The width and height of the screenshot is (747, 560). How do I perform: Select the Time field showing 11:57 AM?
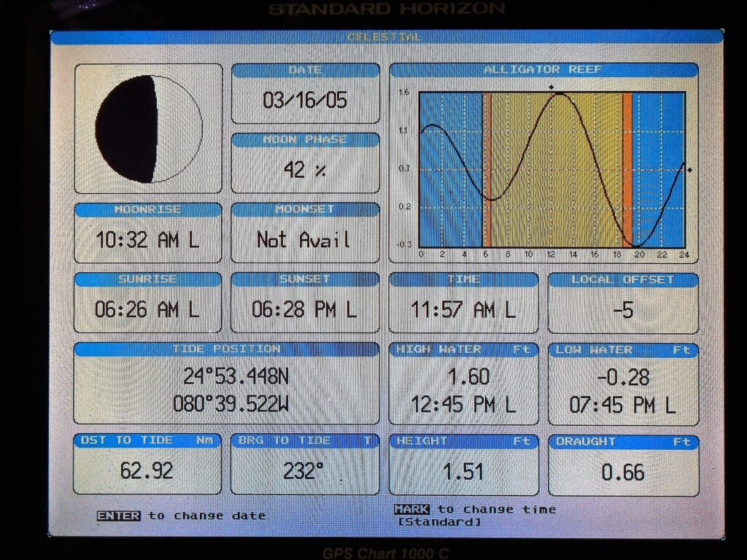point(463,309)
